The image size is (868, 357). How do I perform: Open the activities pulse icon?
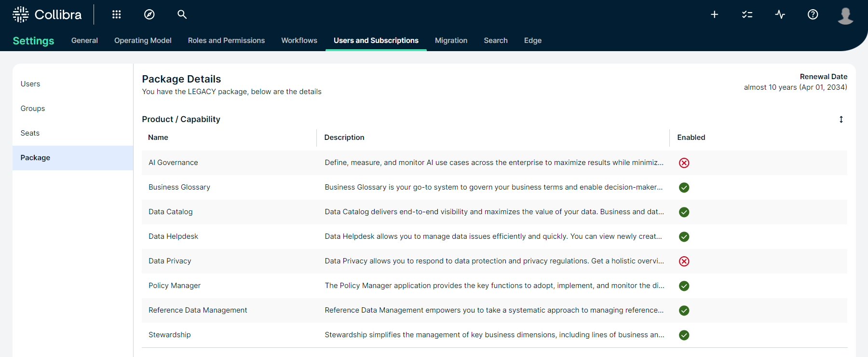coord(780,14)
